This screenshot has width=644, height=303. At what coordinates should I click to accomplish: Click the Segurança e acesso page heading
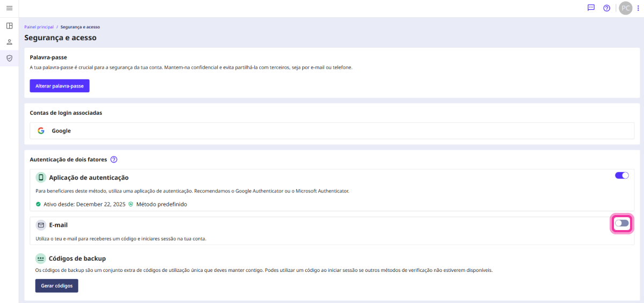click(60, 38)
